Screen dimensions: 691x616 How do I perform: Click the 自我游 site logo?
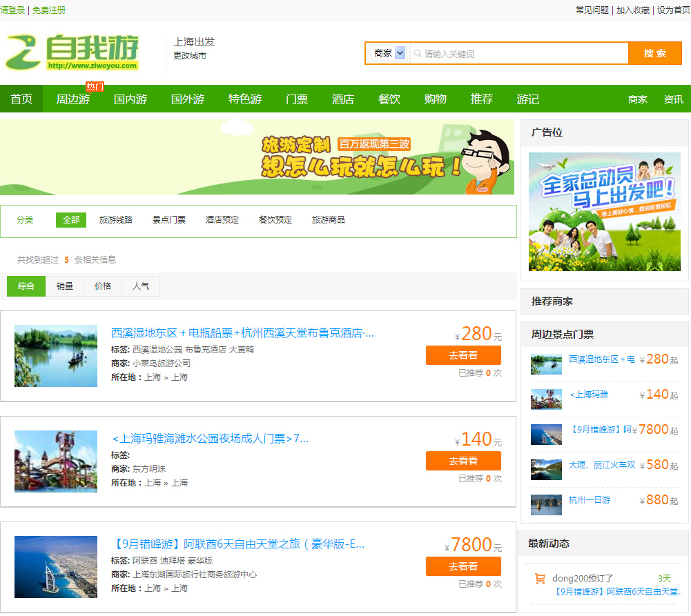pyautogui.click(x=72, y=52)
